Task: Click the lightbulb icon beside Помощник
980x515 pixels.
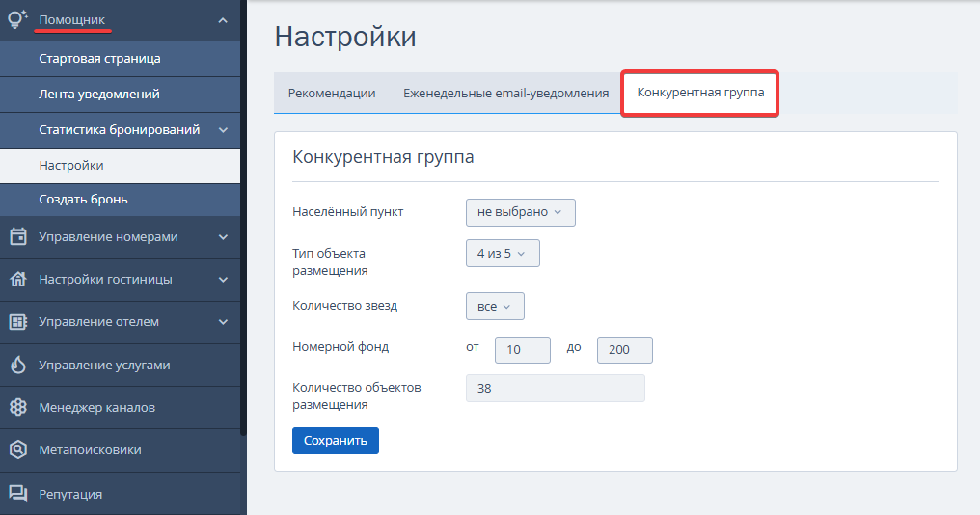Action: [16, 19]
